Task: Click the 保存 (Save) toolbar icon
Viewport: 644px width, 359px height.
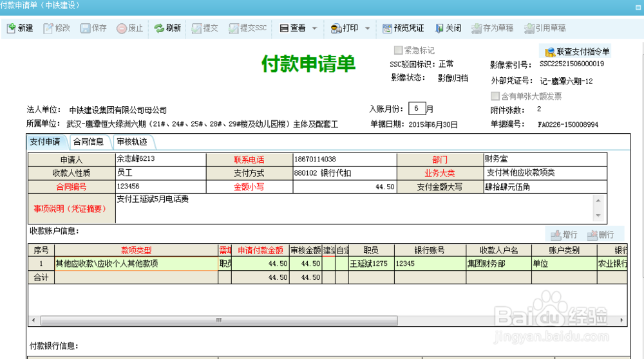Action: [x=85, y=28]
